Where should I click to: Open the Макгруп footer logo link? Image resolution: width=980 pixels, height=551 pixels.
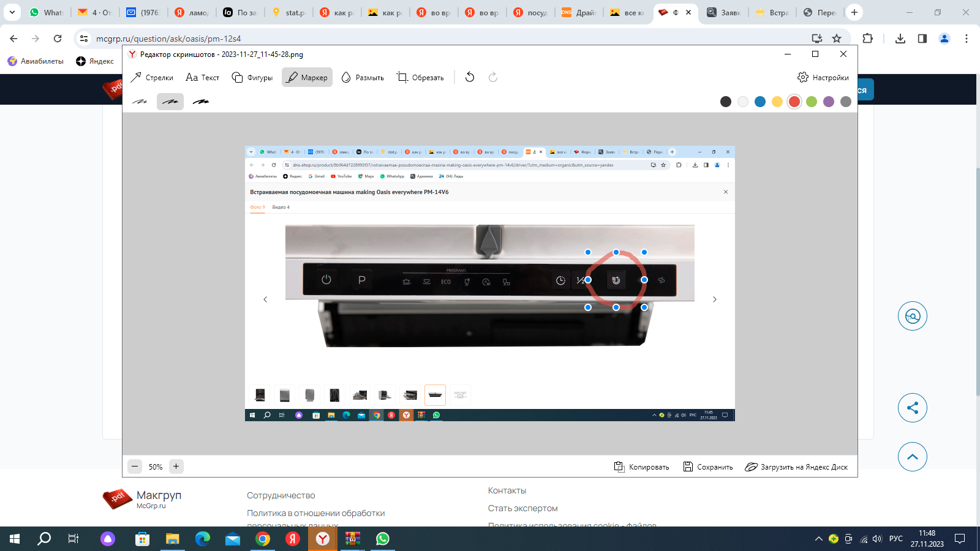(x=142, y=499)
